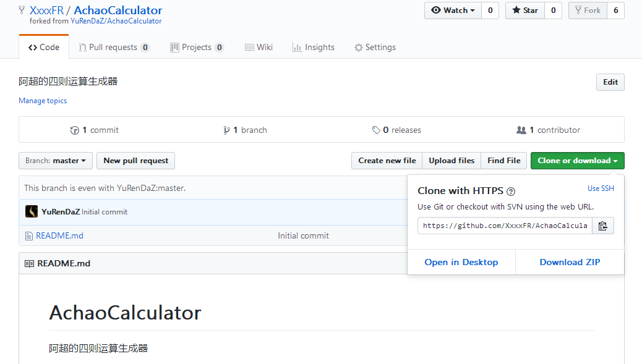The width and height of the screenshot is (642, 364).
Task: Click the fork icon beside the repository name
Action: (x=22, y=11)
